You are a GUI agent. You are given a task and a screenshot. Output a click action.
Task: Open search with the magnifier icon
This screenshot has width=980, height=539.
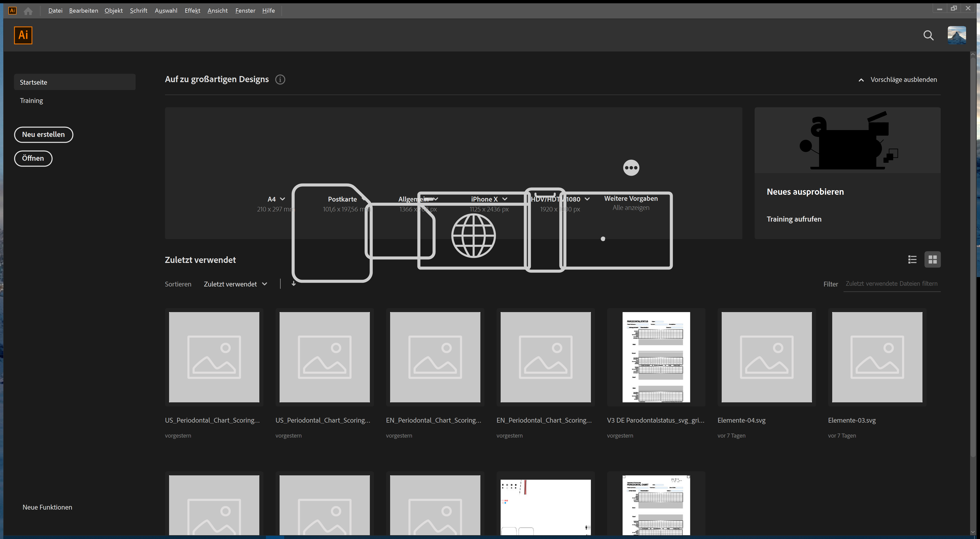(928, 35)
